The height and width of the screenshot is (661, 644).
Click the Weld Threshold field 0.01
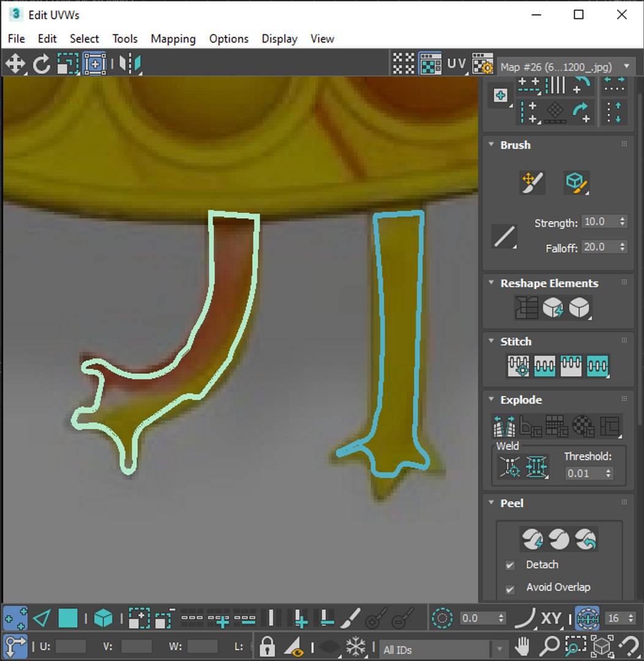[585, 473]
